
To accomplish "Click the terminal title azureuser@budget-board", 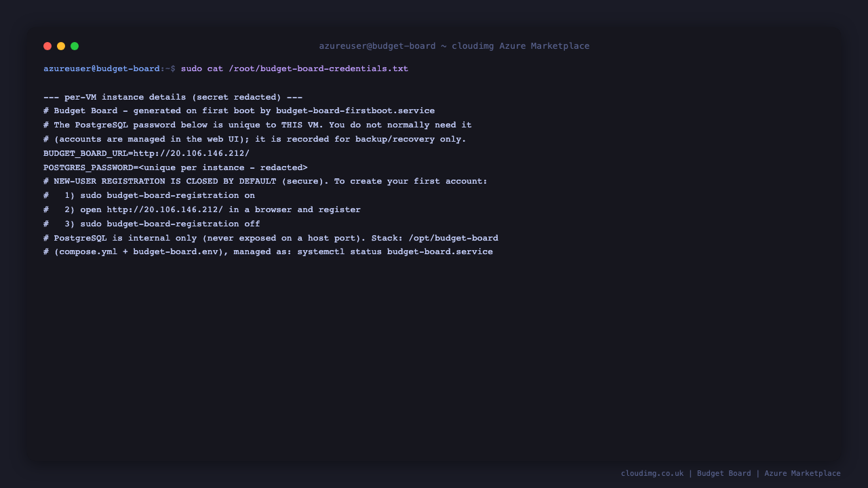I will (454, 46).
